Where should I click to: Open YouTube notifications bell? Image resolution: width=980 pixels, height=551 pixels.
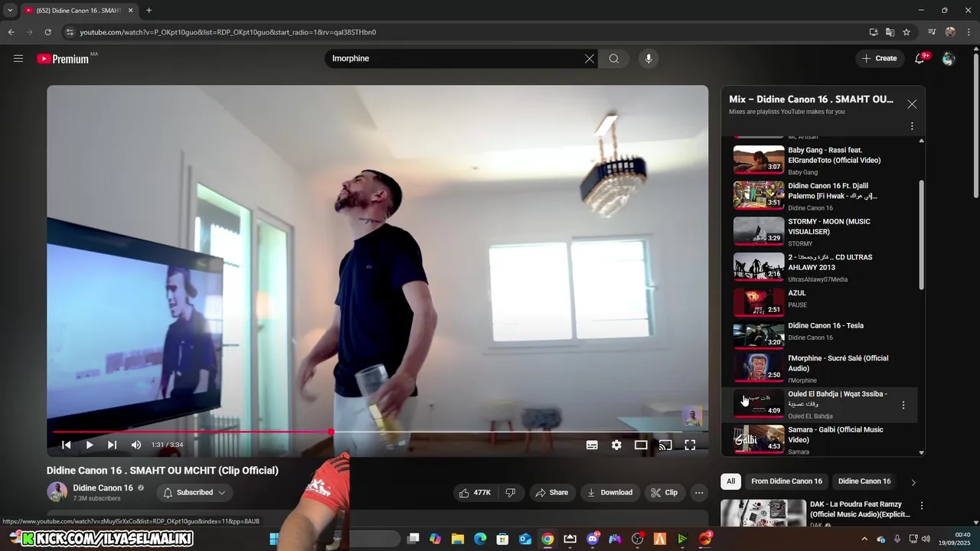pos(920,59)
